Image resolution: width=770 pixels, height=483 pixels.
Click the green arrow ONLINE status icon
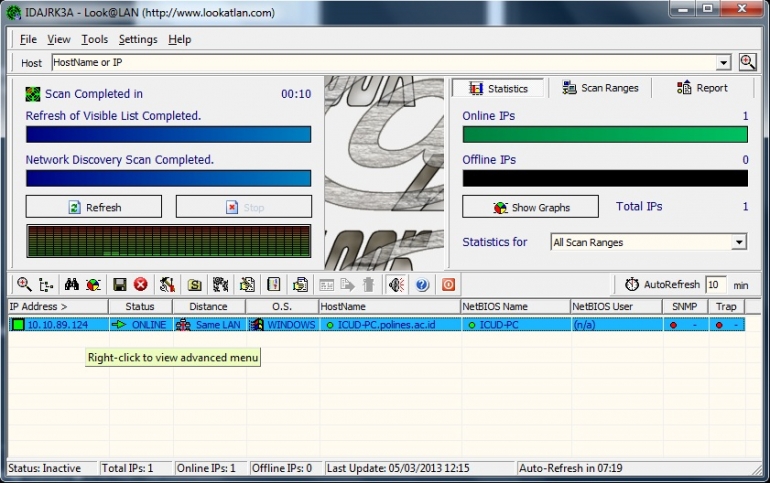(118, 324)
